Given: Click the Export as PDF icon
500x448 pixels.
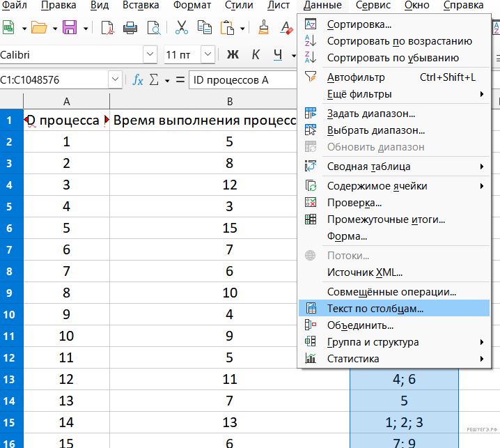Looking at the screenshot, I should point(108,28).
